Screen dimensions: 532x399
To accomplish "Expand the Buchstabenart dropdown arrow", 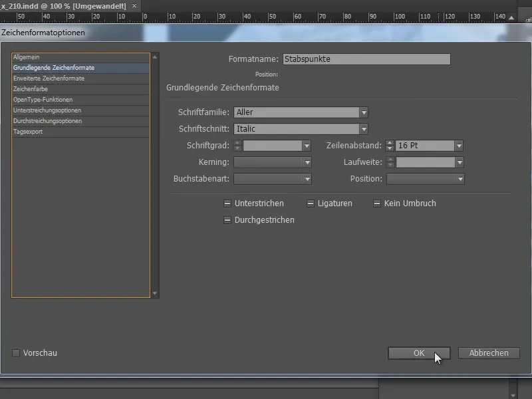I will (x=307, y=179).
